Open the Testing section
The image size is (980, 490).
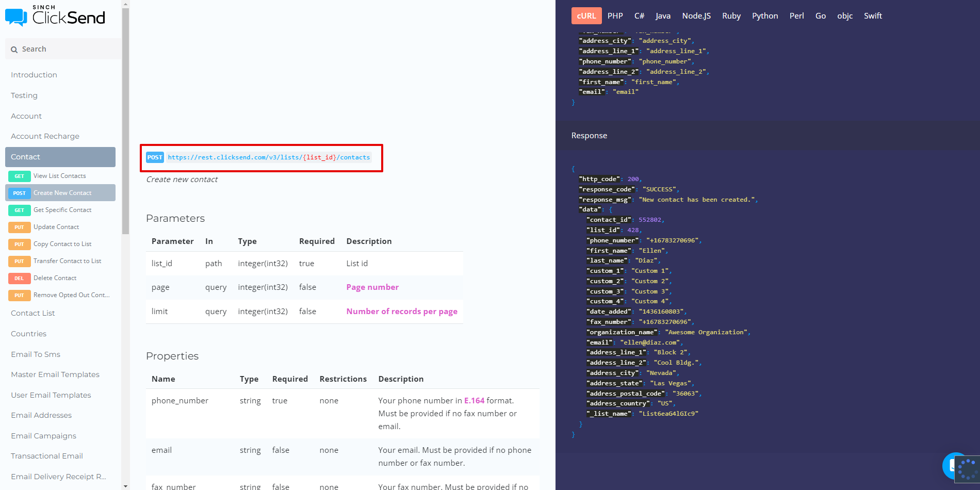click(x=24, y=95)
